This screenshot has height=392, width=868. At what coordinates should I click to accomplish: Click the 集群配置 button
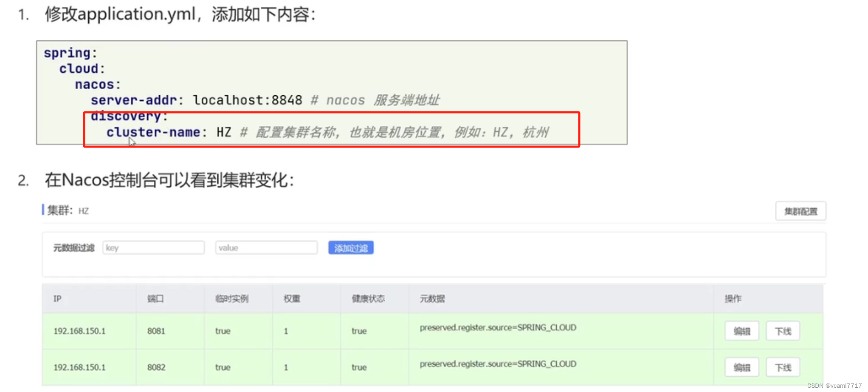tap(800, 211)
